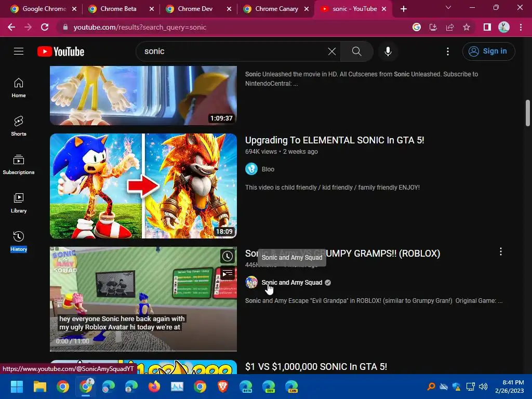Open Bloo channel name link
The image size is (532, 399).
pyautogui.click(x=268, y=169)
